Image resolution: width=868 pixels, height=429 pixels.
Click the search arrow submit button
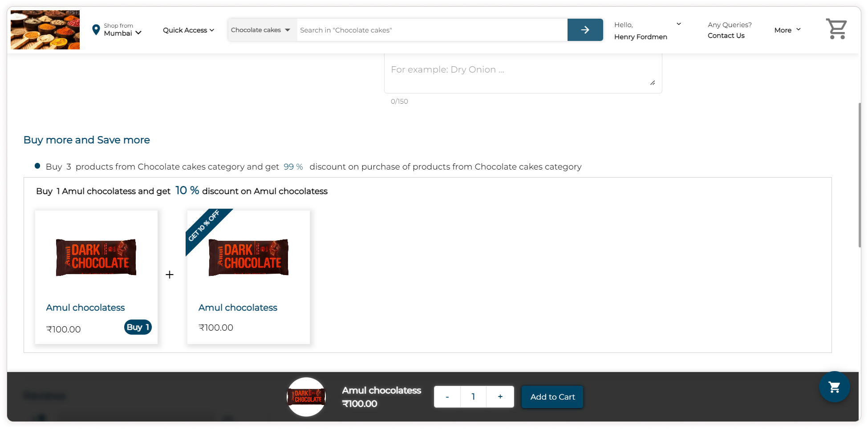585,30
